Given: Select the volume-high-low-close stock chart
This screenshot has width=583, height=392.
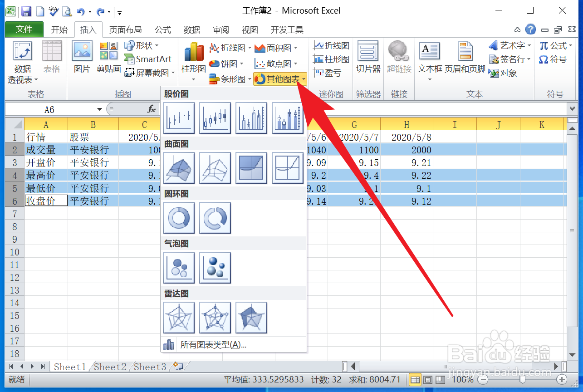Looking at the screenshot, I should coord(251,118).
